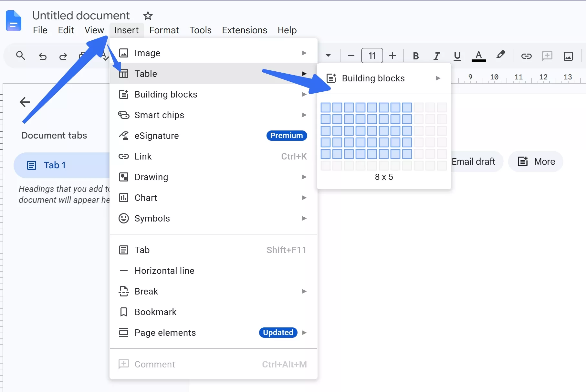Insert a Horizontal line
Screen dimensions: 586x392
click(x=213, y=271)
